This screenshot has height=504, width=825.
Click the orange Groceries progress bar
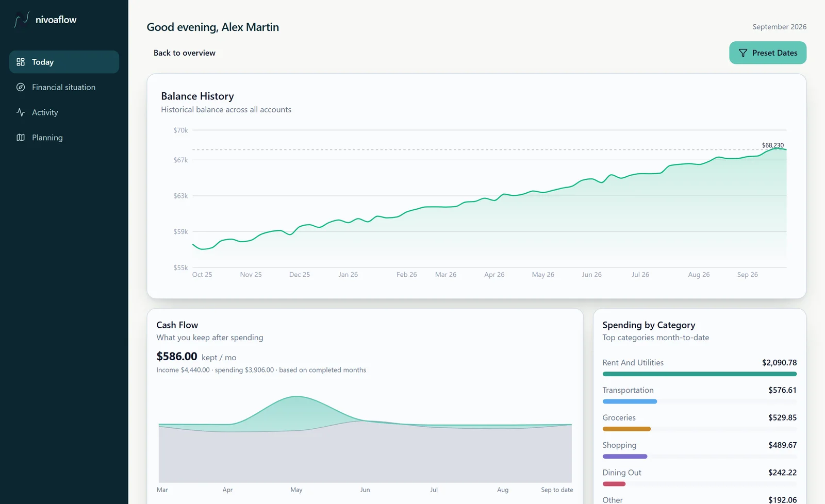pyautogui.click(x=626, y=429)
